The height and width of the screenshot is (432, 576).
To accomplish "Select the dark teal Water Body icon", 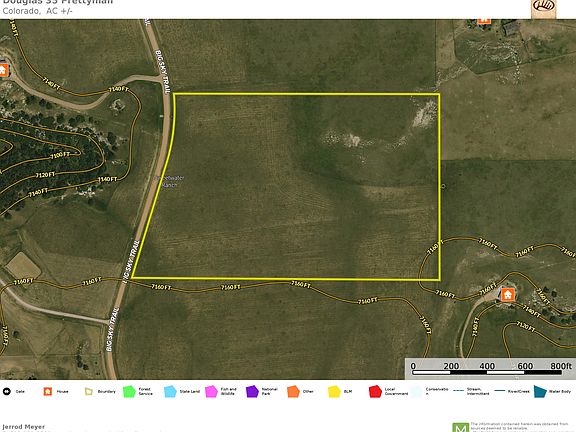I will click(x=540, y=392).
